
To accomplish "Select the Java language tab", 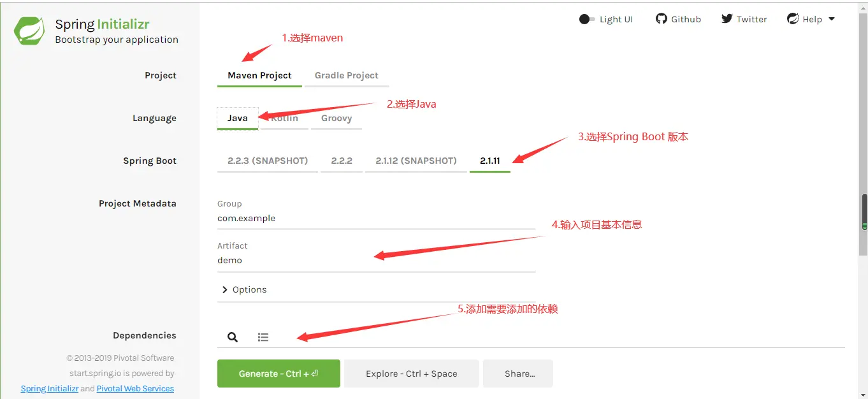I will (237, 118).
